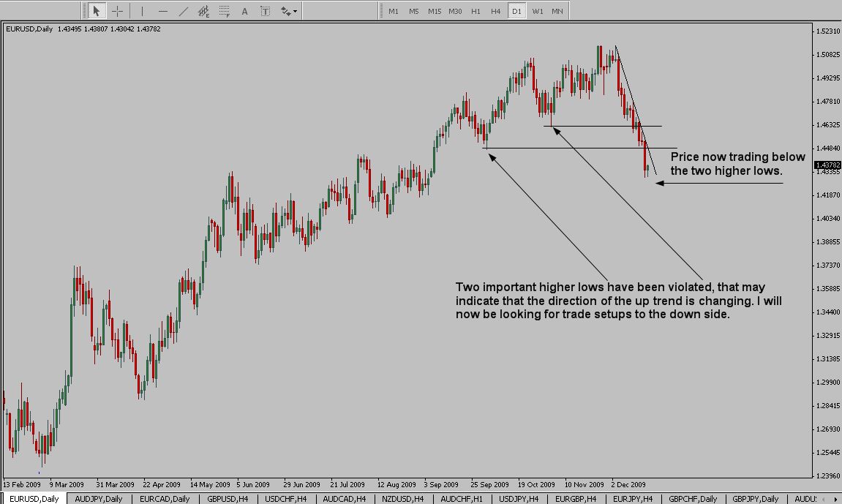Switch to the H4 timeframe

point(496,11)
